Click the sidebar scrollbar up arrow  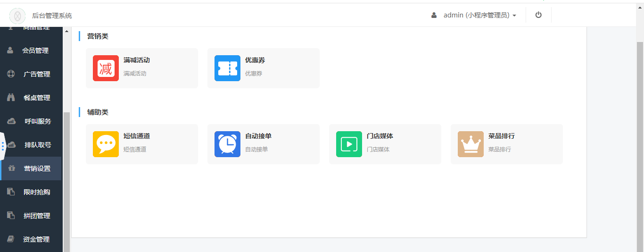66,32
